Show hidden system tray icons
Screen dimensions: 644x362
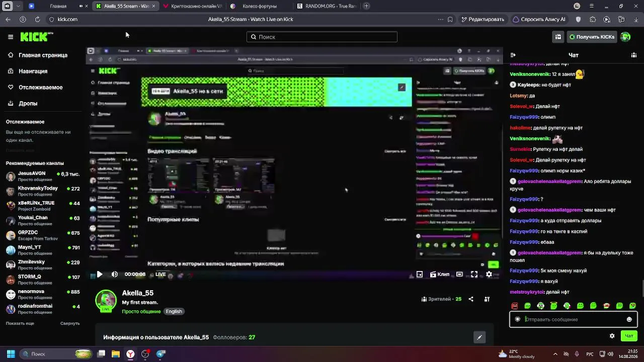[x=555, y=354]
